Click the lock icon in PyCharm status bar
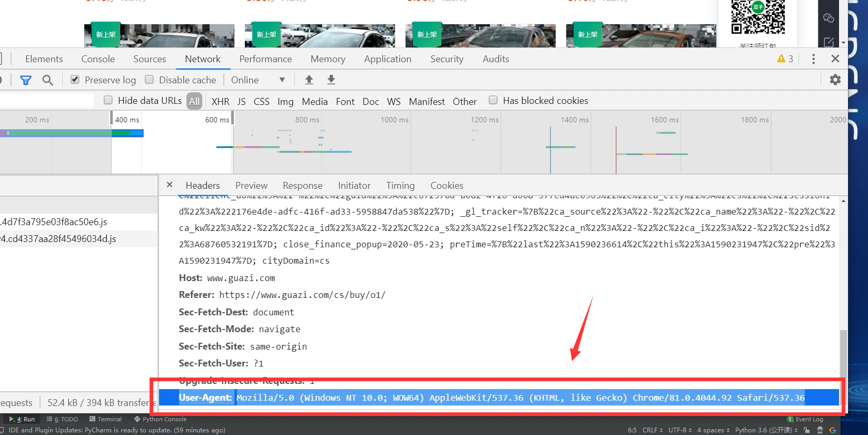The height and width of the screenshot is (435, 868). pos(807,430)
